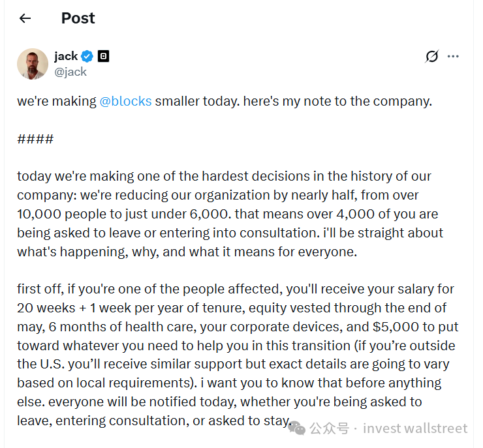Click the "Post" page heading
This screenshot has height=448, width=483.
(x=78, y=18)
